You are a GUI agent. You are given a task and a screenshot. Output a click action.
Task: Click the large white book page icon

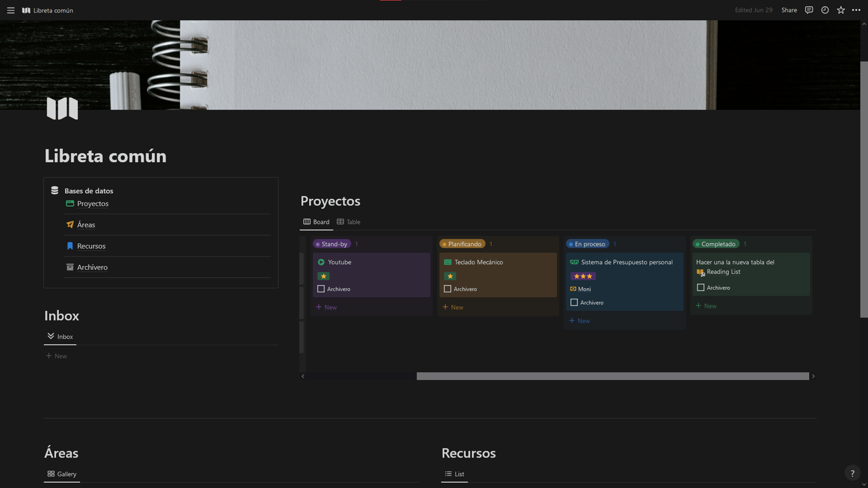click(62, 108)
